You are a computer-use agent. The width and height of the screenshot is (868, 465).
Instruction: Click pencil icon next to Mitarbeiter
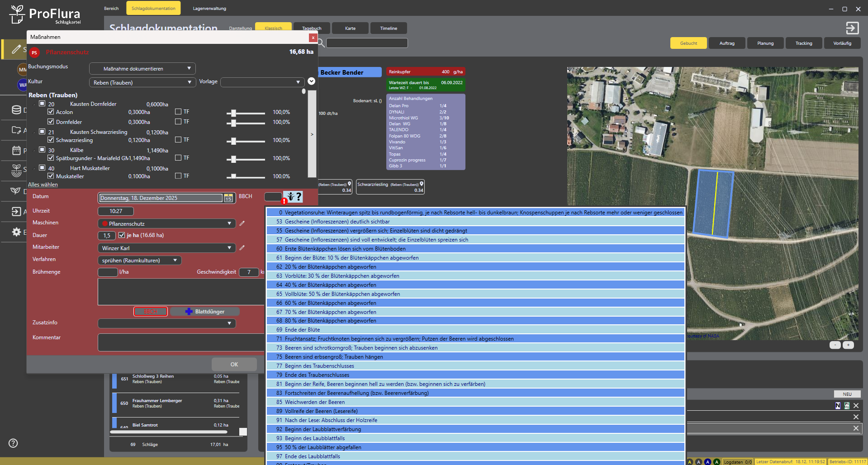[242, 248]
